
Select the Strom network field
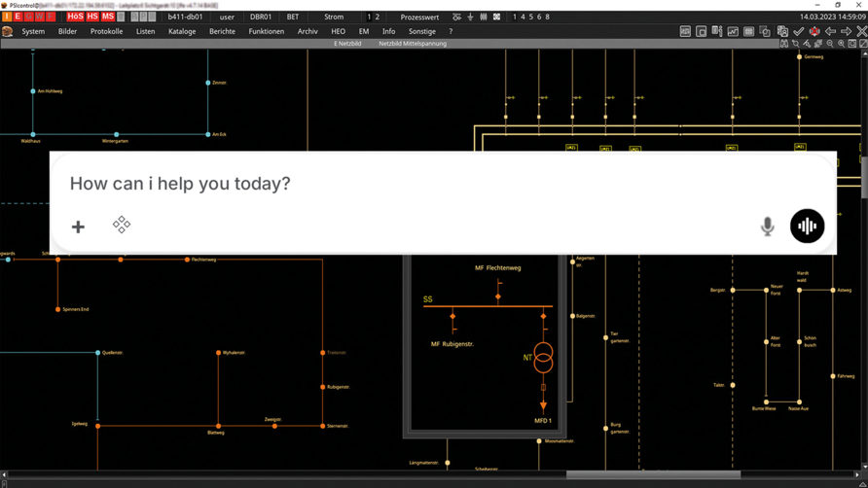click(x=334, y=17)
